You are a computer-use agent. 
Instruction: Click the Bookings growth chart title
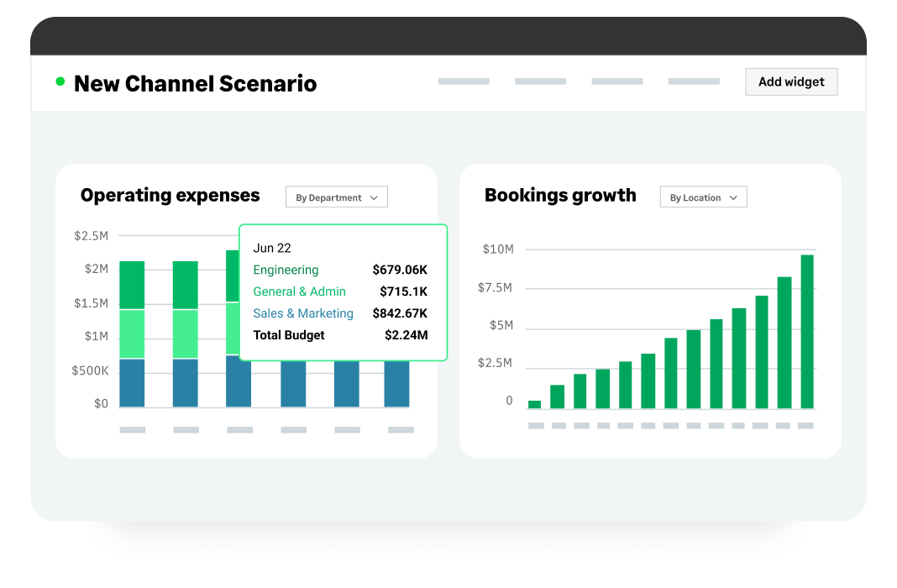(x=560, y=195)
